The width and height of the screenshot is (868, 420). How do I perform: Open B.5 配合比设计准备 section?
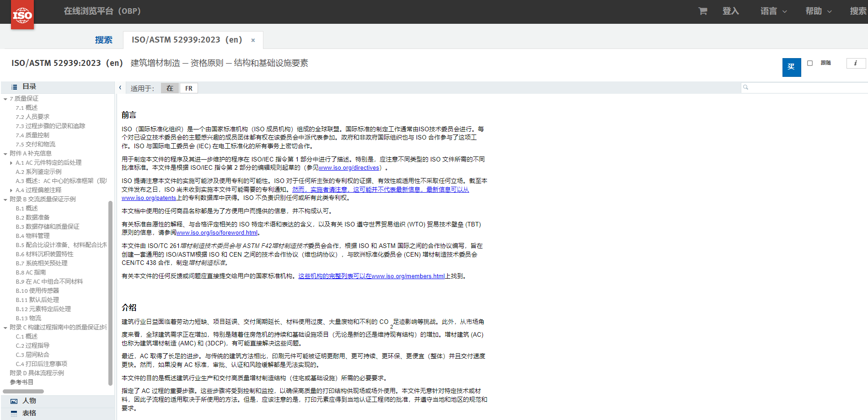click(61, 245)
